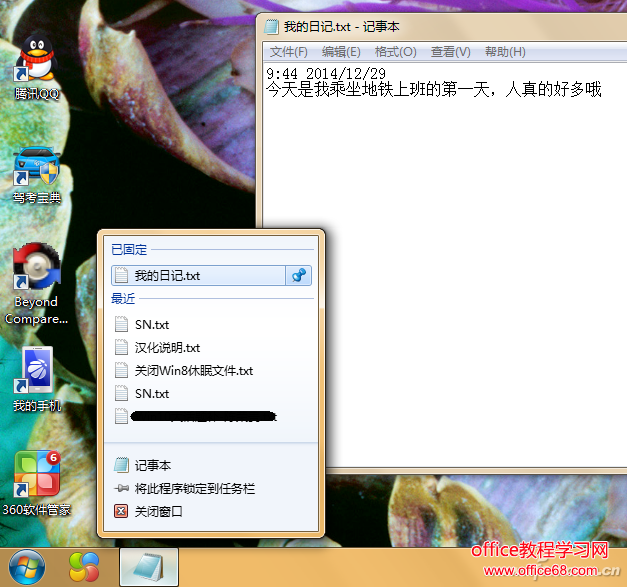
Task: Open the 驾考宝典 desktop shortcut
Action: pyautogui.click(x=36, y=175)
